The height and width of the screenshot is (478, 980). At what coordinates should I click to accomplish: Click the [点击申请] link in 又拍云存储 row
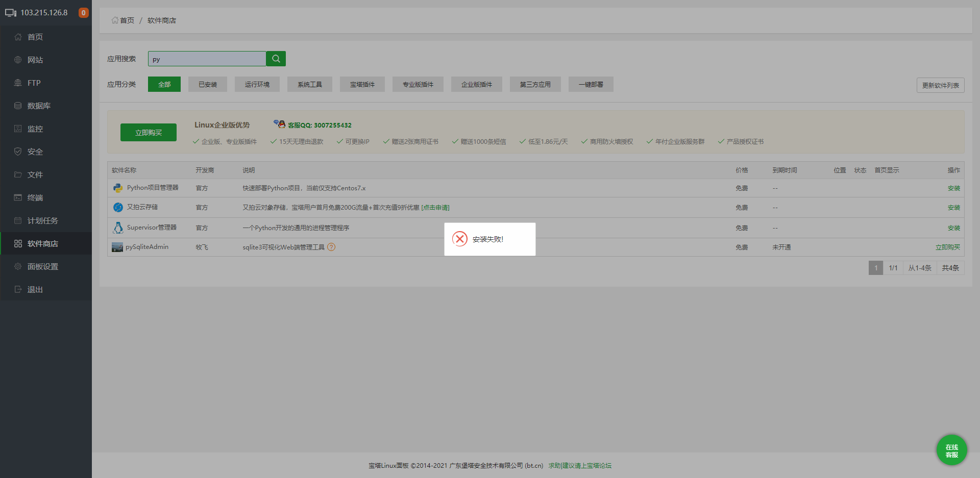pos(435,208)
